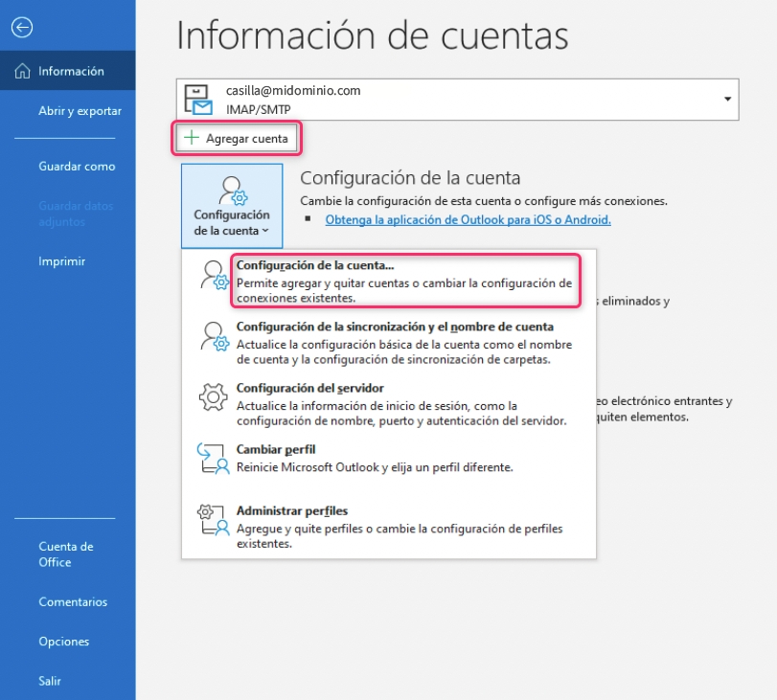Viewport: 777px width, 700px height.
Task: Select Guardar como in the sidebar
Action: point(77,167)
